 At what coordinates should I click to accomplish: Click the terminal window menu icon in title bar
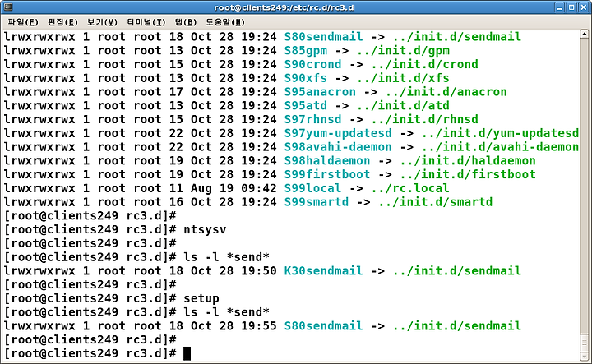[7, 7]
